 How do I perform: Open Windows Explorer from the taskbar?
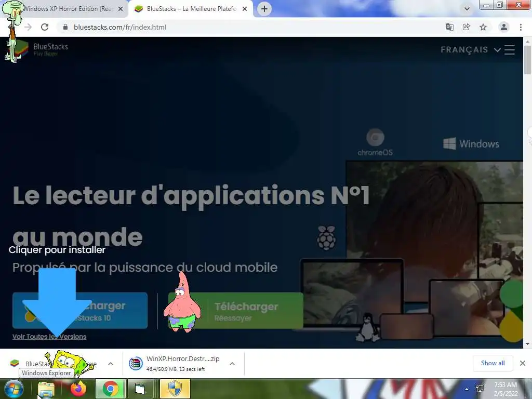pyautogui.click(x=46, y=389)
